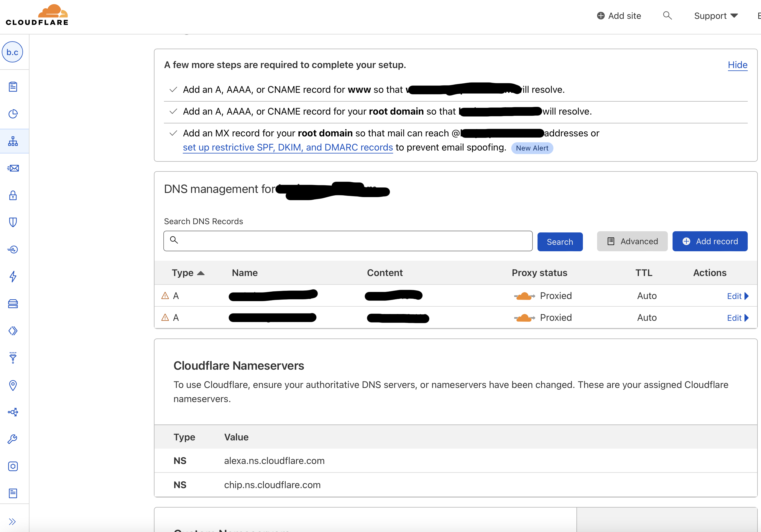761x532 pixels.
Task: Open the Apps square-circle icon in sidebar
Action: (x=13, y=466)
